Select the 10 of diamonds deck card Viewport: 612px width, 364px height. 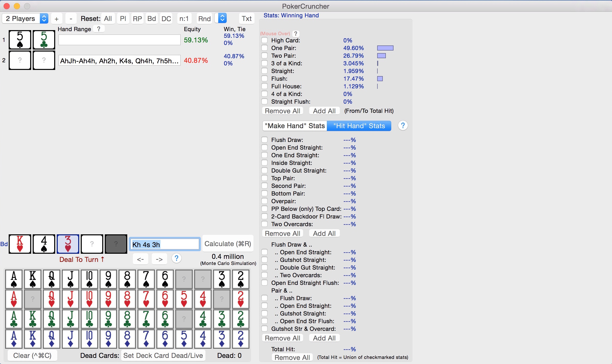tap(89, 339)
